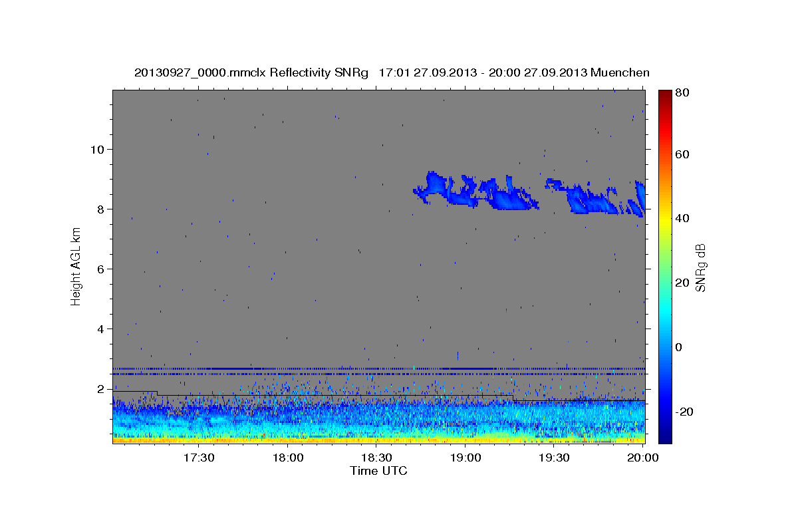Click the 18:30 time tick label

[x=377, y=458]
